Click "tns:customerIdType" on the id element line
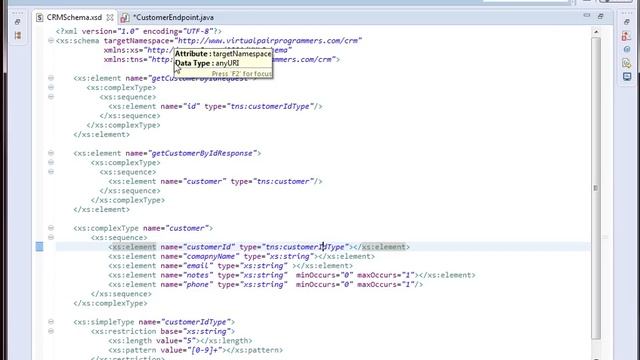This screenshot has width=640, height=360. pos(270,107)
